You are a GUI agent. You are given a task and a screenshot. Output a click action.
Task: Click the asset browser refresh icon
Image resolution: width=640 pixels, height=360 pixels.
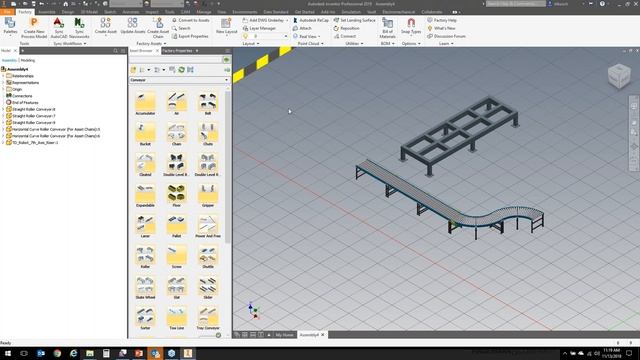[182, 70]
